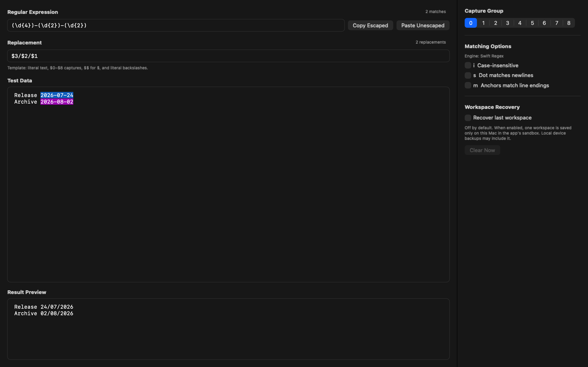Choose capture group 8
Viewport: 588px width, 367px height.
click(x=569, y=23)
